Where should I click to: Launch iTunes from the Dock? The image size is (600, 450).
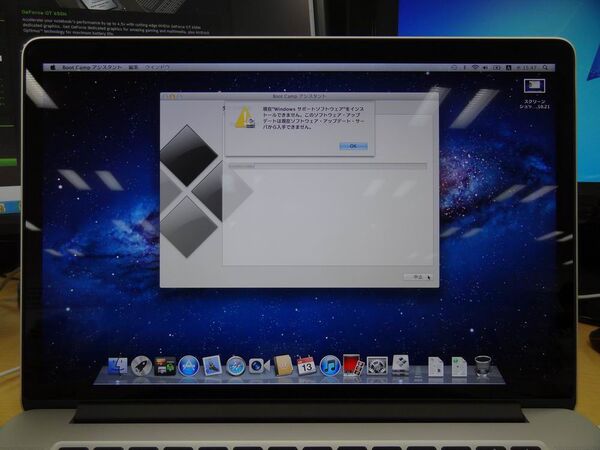coord(330,366)
